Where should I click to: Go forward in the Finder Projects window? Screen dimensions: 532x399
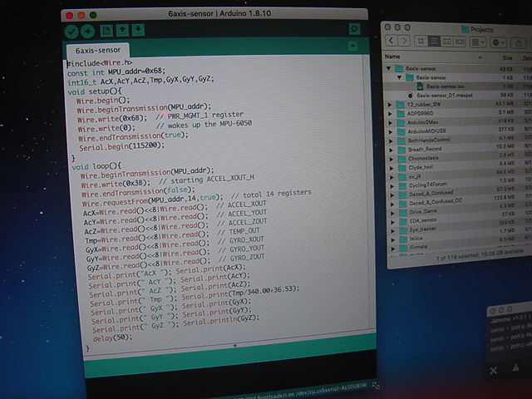pos(404,41)
